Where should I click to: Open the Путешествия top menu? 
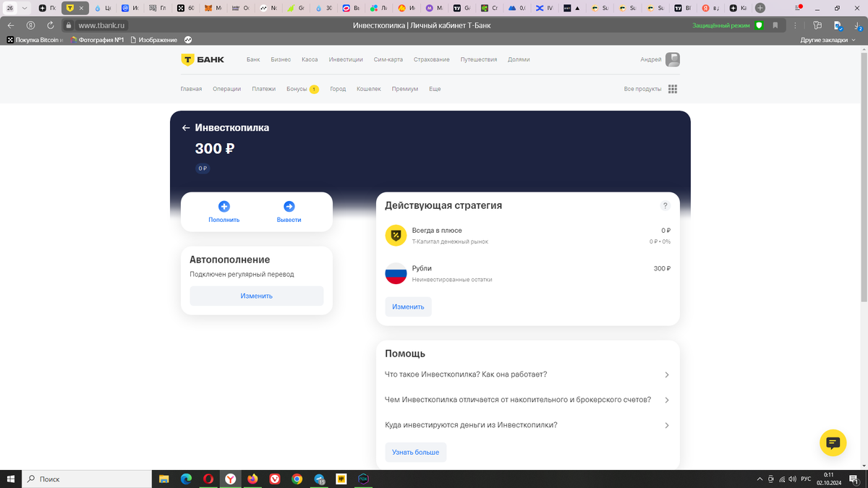(479, 59)
